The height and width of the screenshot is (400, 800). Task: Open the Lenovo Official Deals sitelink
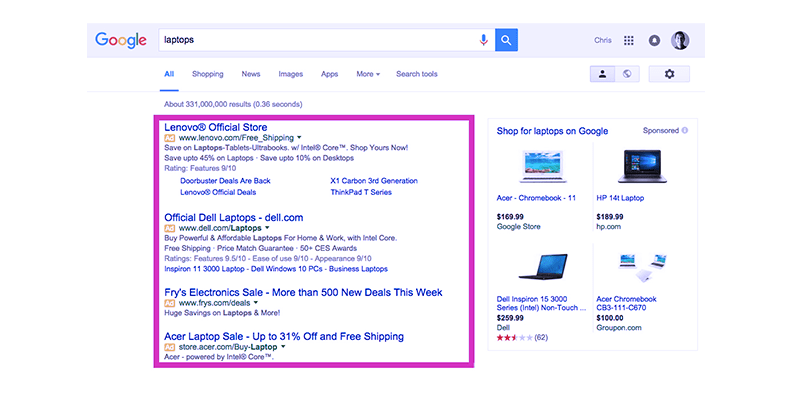click(218, 192)
